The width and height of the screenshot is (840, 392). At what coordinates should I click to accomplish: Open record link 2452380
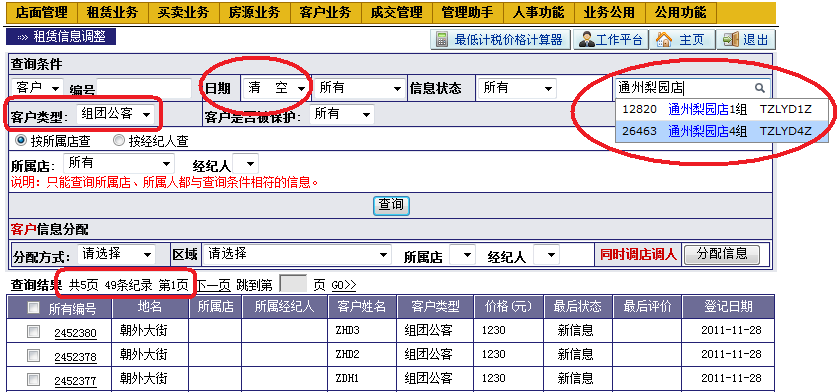pyautogui.click(x=76, y=334)
